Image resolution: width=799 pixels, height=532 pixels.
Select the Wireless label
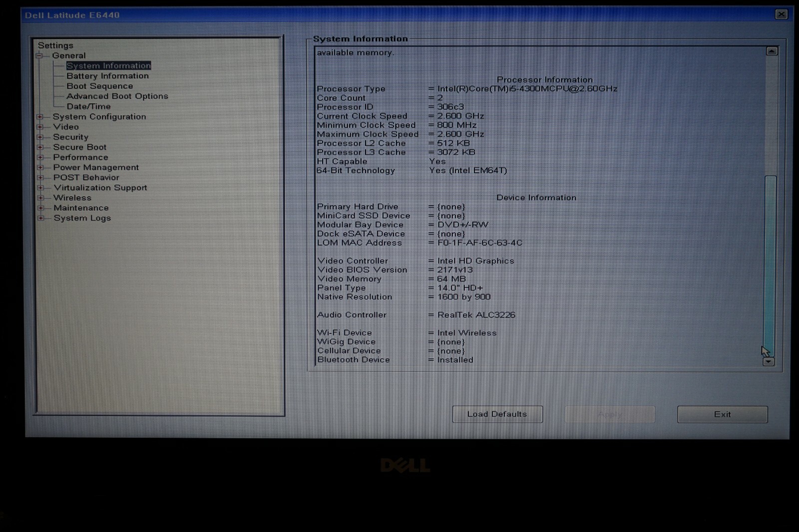pyautogui.click(x=72, y=198)
